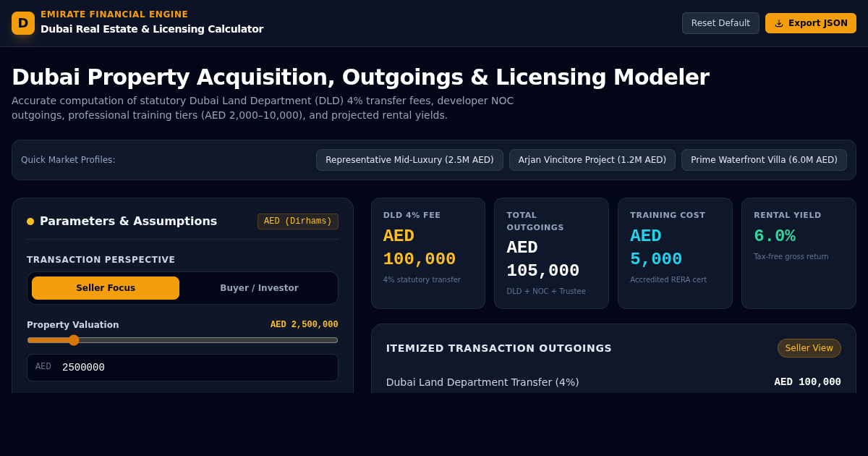Click the Property Valuation slider handle
868x456 pixels.
pyautogui.click(x=74, y=340)
